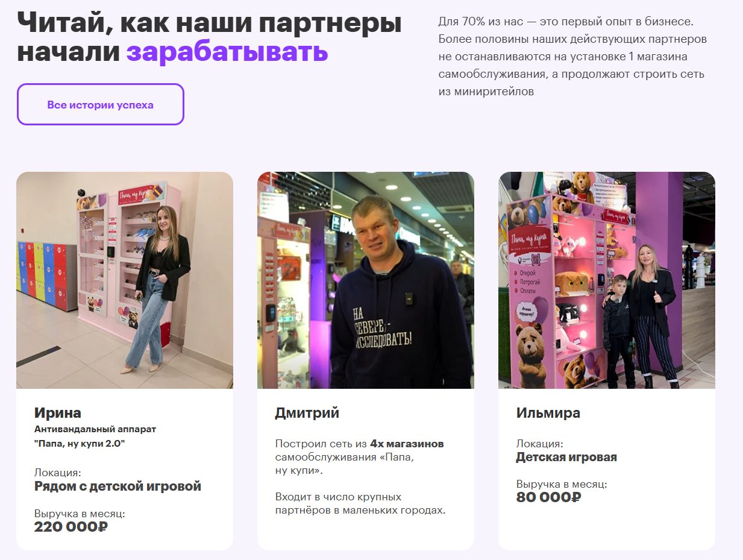Screen dimensions: 743x560
Task: Click Ирина's revenue figure 220 000₽
Action: point(71,527)
